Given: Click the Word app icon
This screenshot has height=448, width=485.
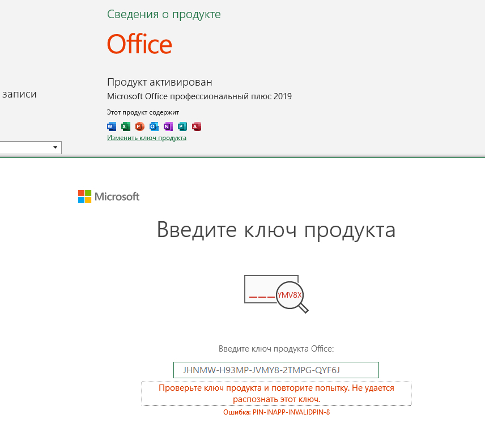Looking at the screenshot, I should [112, 126].
